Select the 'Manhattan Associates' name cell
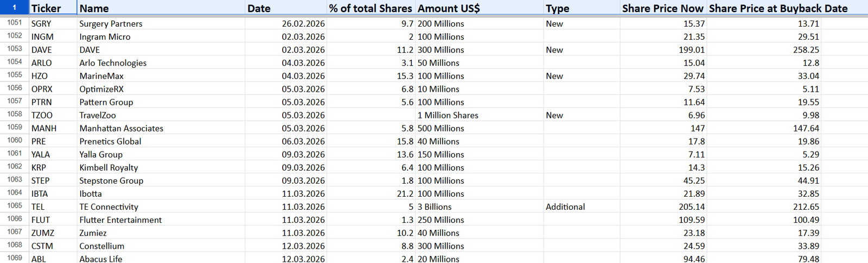 pyautogui.click(x=161, y=128)
